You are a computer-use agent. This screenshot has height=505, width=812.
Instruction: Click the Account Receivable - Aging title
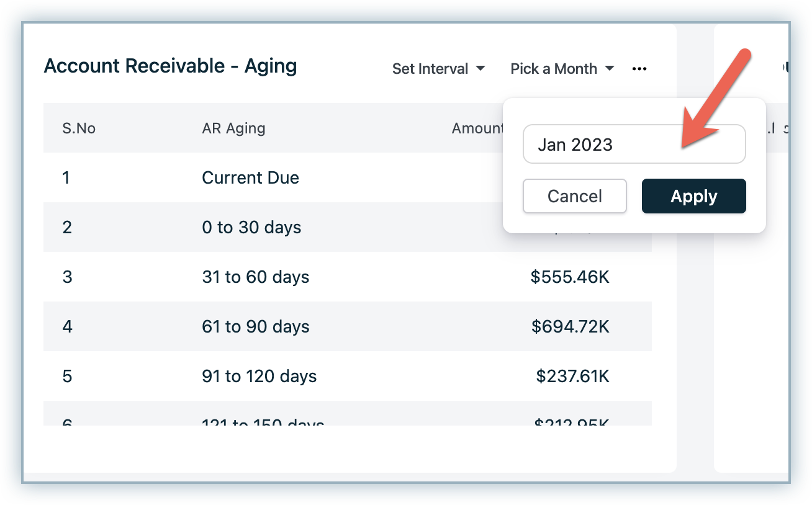[170, 66]
